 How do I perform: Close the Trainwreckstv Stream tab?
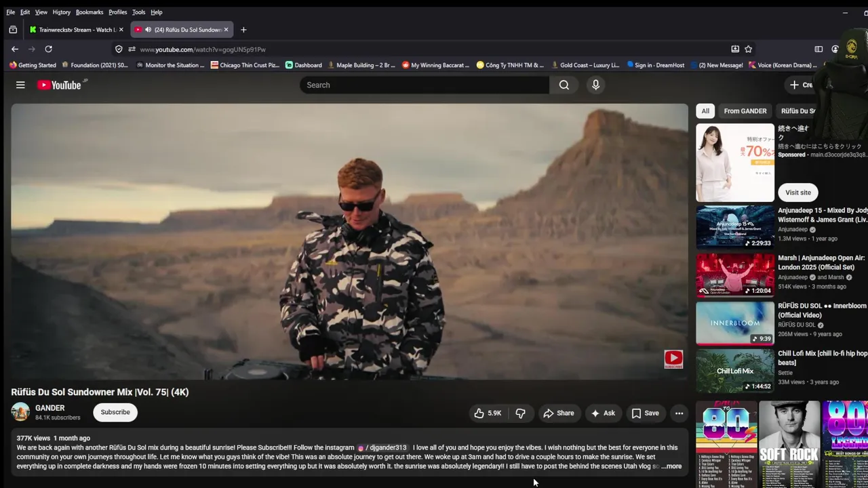tap(121, 30)
